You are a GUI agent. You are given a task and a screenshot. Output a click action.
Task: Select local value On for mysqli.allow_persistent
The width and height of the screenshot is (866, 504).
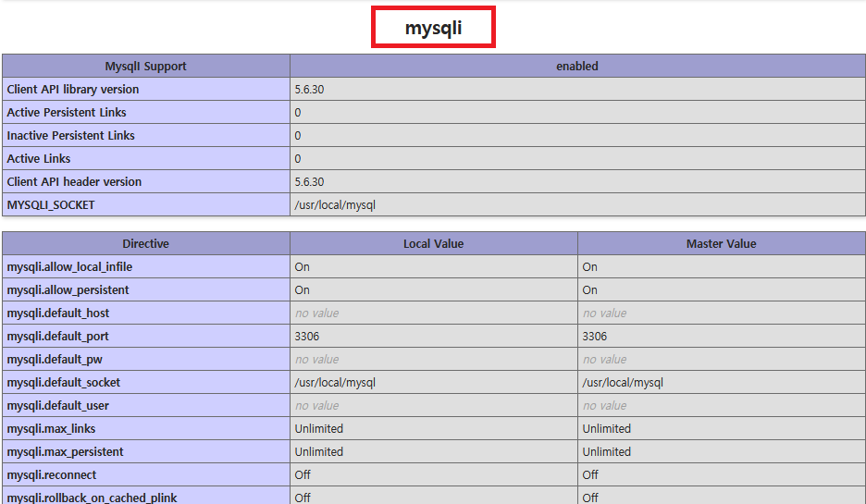[303, 290]
